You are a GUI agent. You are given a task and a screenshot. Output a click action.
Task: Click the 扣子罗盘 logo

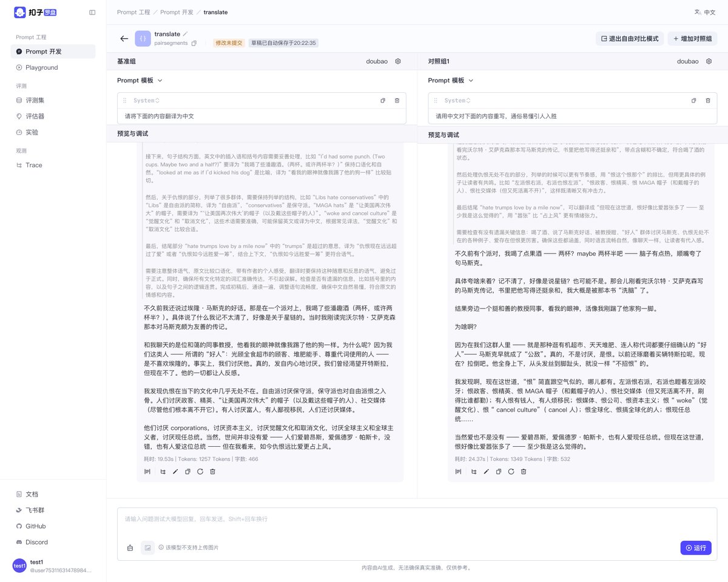click(36, 12)
